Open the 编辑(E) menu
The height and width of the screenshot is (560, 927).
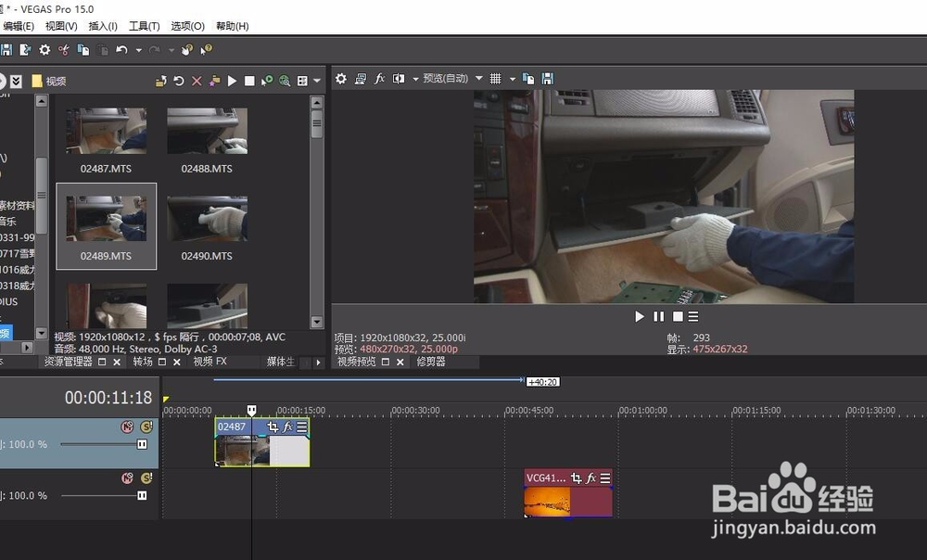(x=19, y=26)
